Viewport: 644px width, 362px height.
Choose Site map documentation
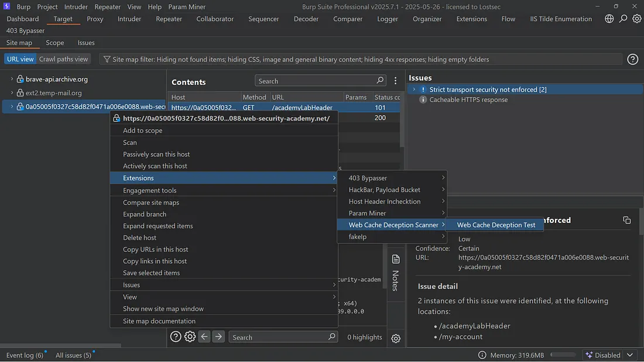click(224, 321)
